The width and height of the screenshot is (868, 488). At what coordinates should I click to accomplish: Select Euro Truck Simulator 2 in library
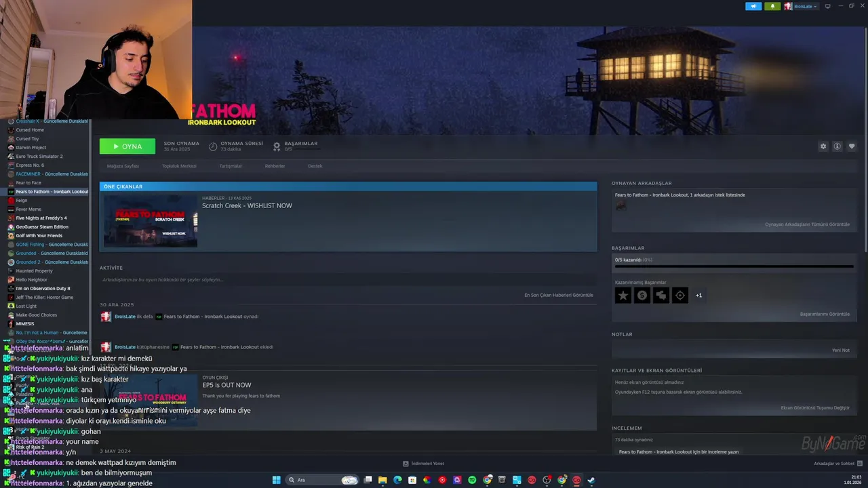39,157
